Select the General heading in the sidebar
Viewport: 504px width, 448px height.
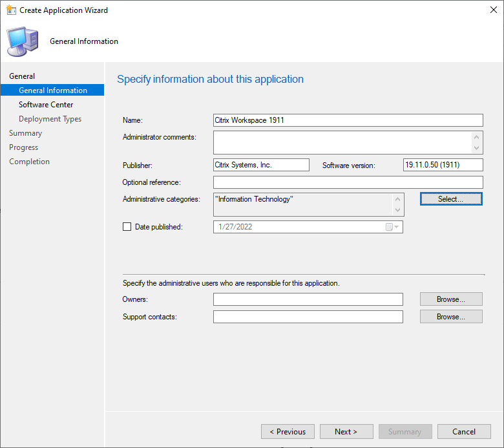pos(22,76)
